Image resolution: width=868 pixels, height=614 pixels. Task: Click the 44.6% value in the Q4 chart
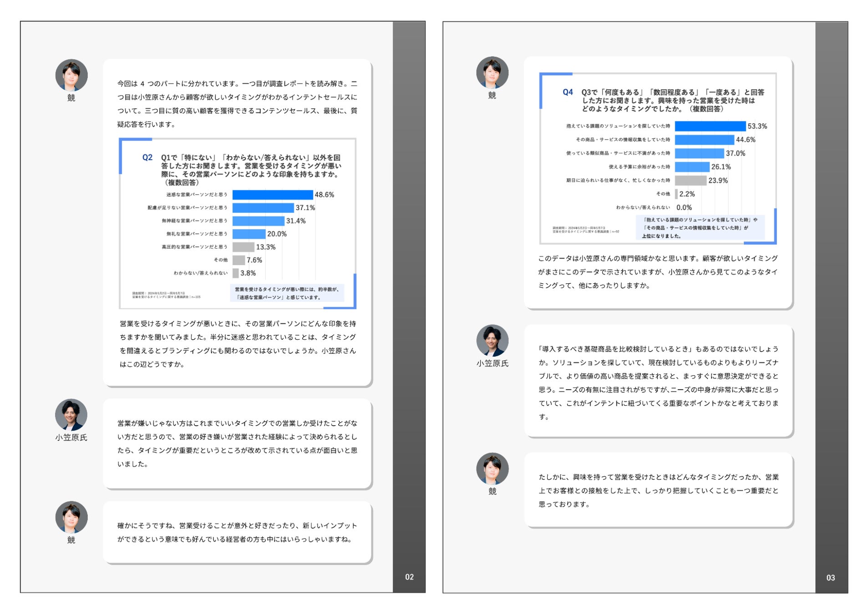(x=746, y=140)
